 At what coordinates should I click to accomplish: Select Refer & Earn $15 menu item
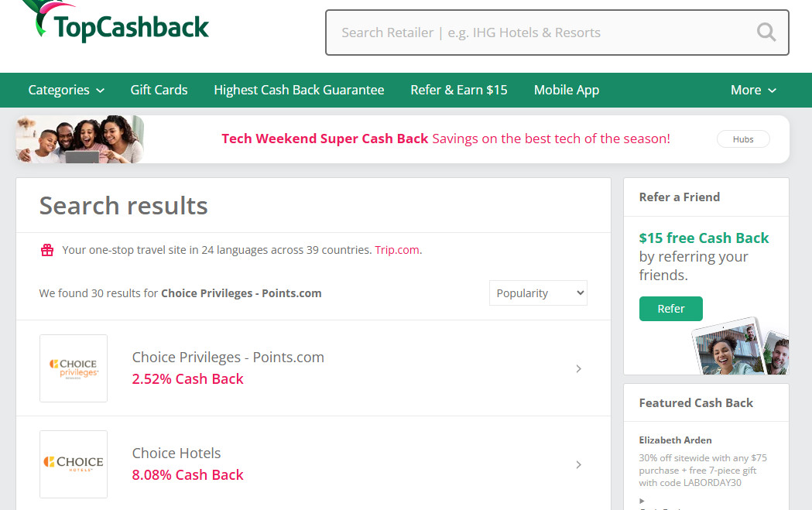(458, 90)
